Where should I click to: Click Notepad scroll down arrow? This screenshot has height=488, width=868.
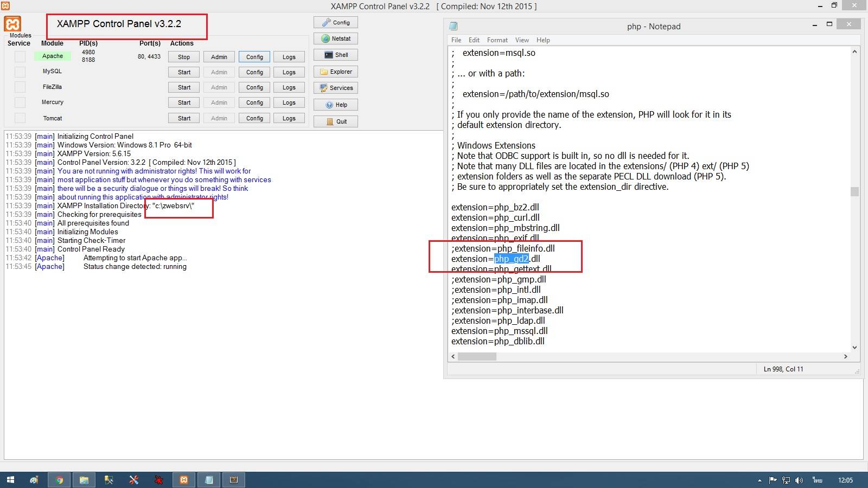[854, 348]
